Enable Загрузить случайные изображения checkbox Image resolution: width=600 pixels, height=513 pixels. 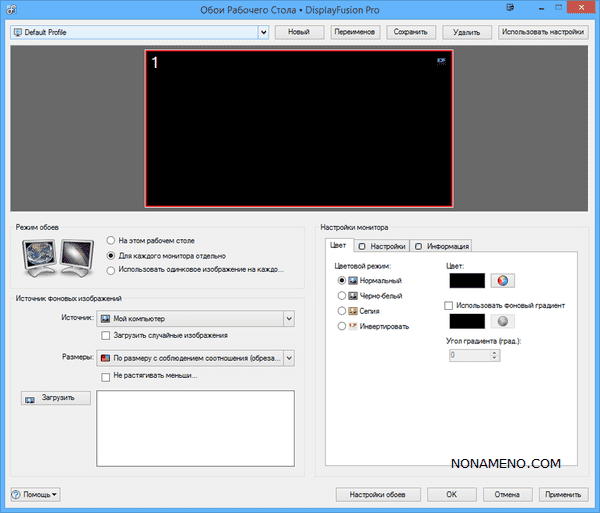pyautogui.click(x=105, y=335)
